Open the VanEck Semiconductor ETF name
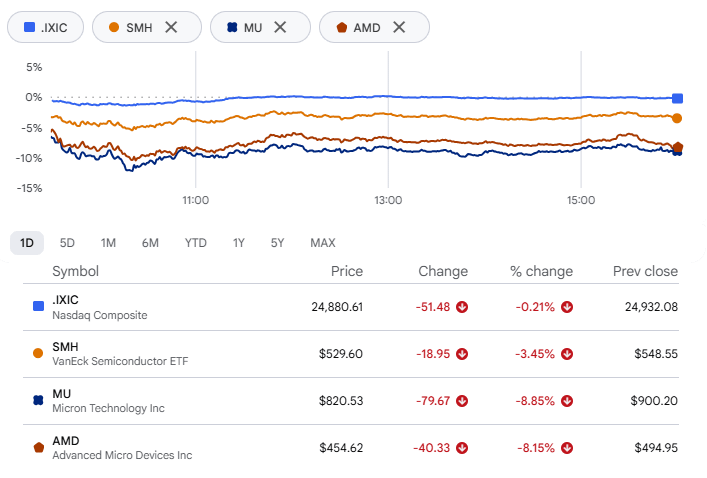Screen dimensions: 707x478 [x=120, y=362]
